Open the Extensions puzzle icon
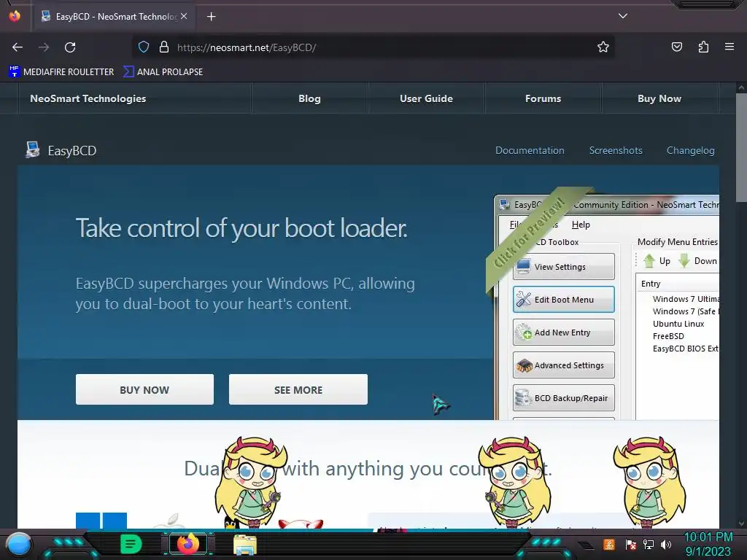 coord(703,47)
